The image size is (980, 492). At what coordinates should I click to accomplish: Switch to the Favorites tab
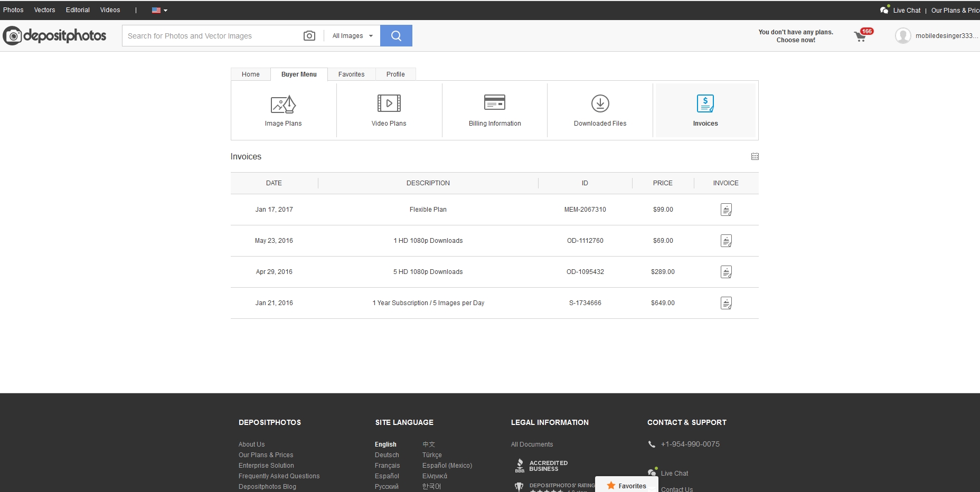point(351,74)
